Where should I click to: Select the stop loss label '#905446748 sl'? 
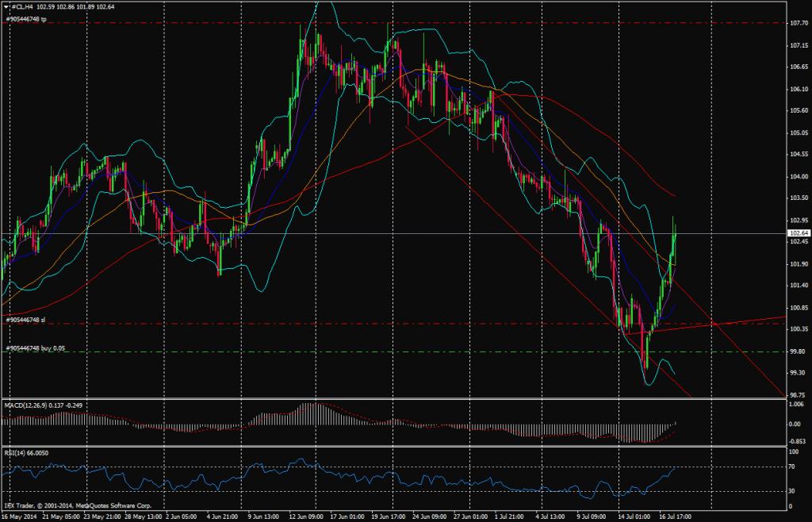[26, 320]
